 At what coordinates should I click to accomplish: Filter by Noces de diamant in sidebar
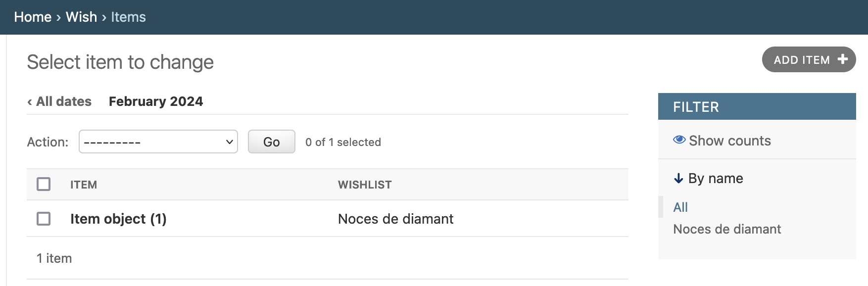(727, 229)
